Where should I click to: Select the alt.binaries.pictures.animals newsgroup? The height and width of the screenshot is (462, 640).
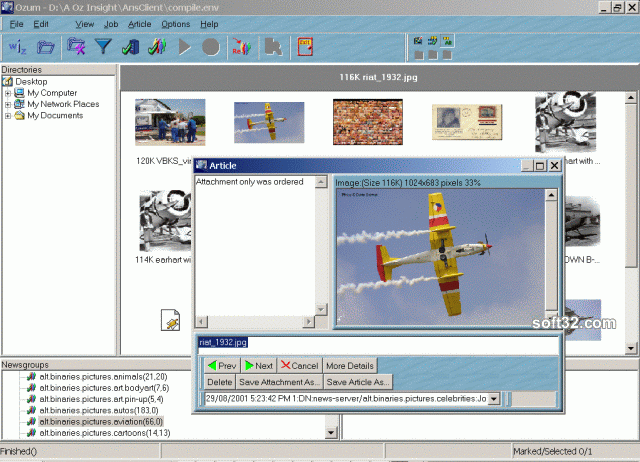point(103,377)
